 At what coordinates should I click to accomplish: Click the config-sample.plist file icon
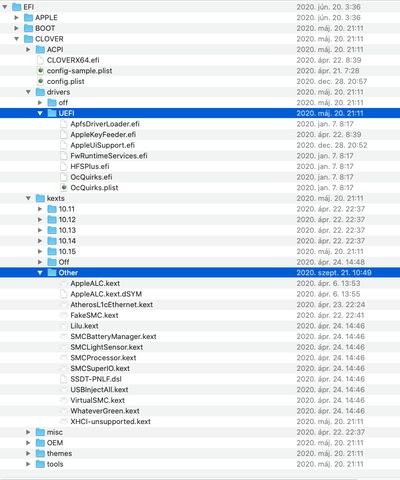click(40, 71)
